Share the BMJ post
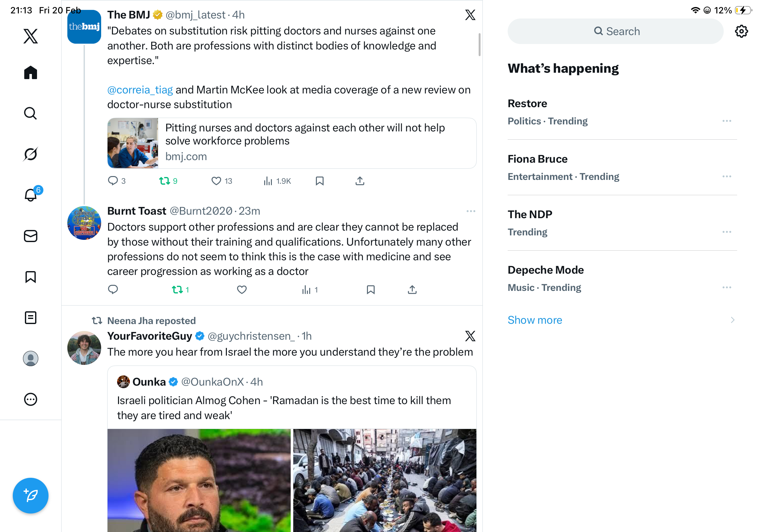762x532 pixels. pos(360,181)
